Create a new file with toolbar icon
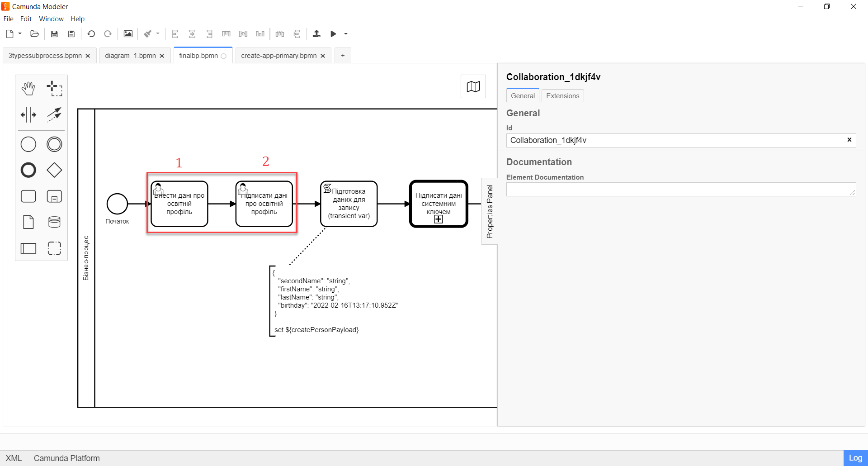The image size is (868, 466). (x=9, y=34)
